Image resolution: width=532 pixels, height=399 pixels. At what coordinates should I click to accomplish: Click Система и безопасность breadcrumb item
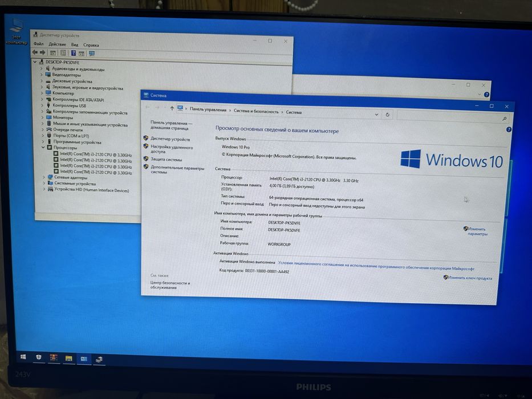[256, 111]
